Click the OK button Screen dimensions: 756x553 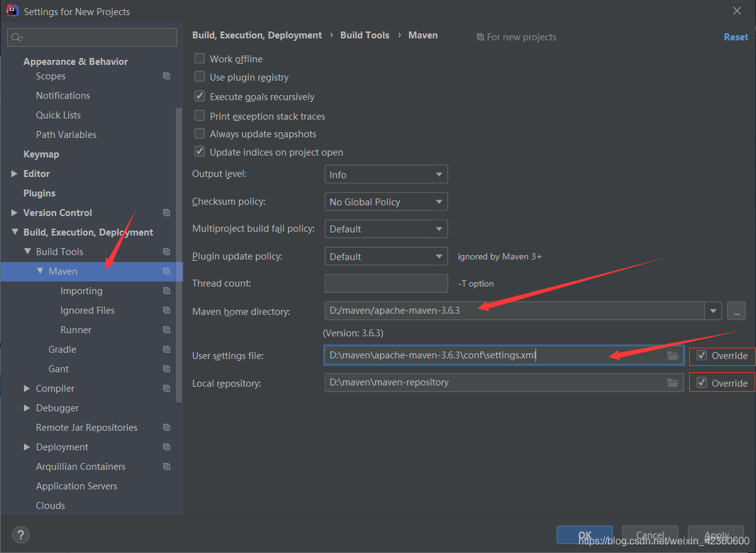pyautogui.click(x=585, y=535)
